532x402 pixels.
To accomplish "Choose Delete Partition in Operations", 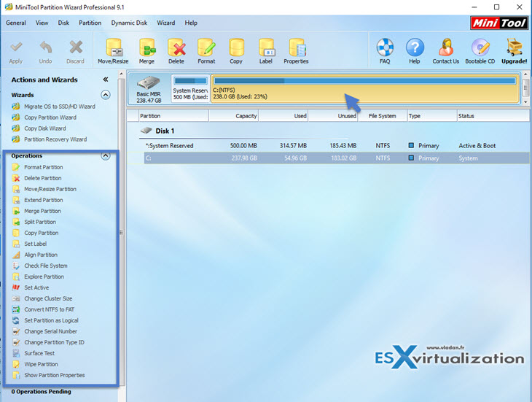I will [x=36, y=178].
